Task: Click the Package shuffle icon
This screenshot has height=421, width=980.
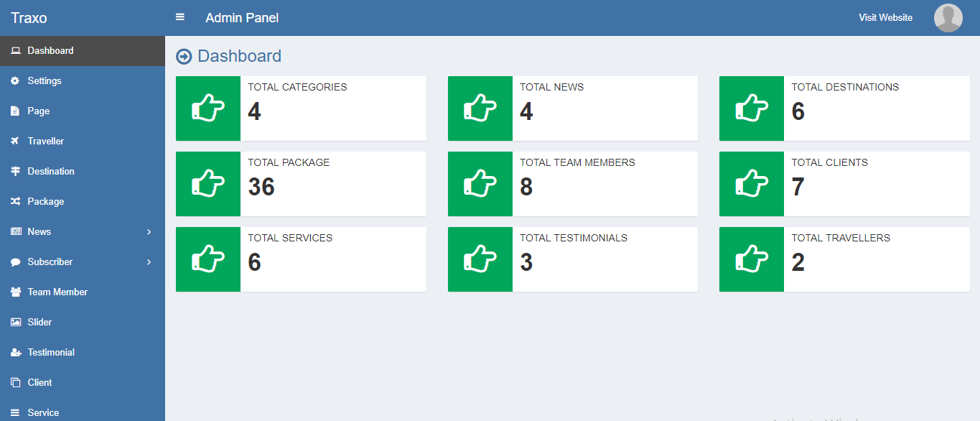Action: click(15, 202)
